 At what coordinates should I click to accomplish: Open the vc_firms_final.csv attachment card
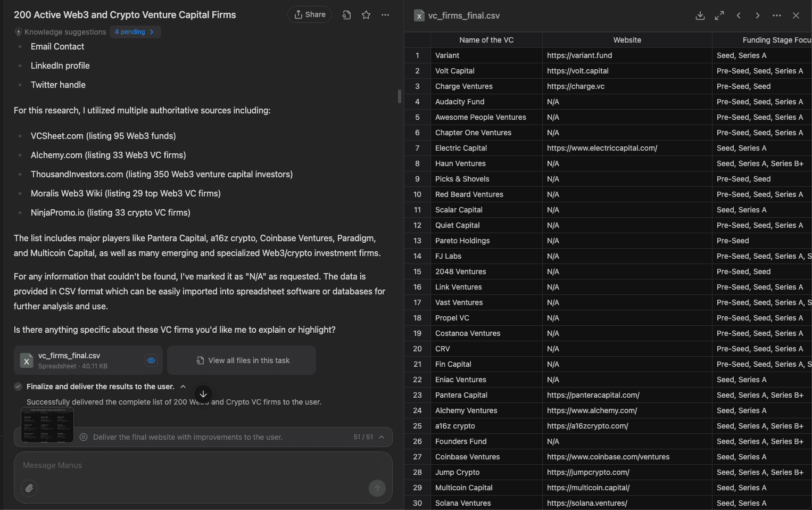tap(88, 360)
